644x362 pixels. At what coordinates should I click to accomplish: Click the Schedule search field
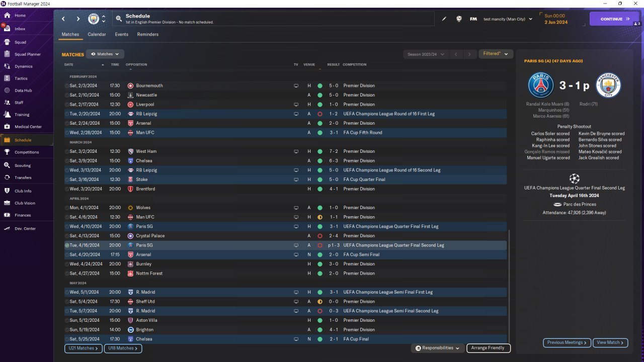click(273, 19)
